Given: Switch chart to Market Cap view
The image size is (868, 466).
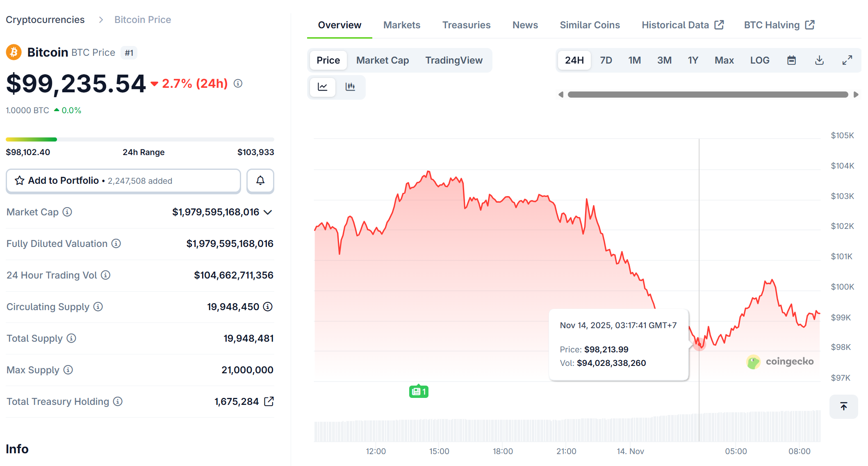Looking at the screenshot, I should coord(382,60).
